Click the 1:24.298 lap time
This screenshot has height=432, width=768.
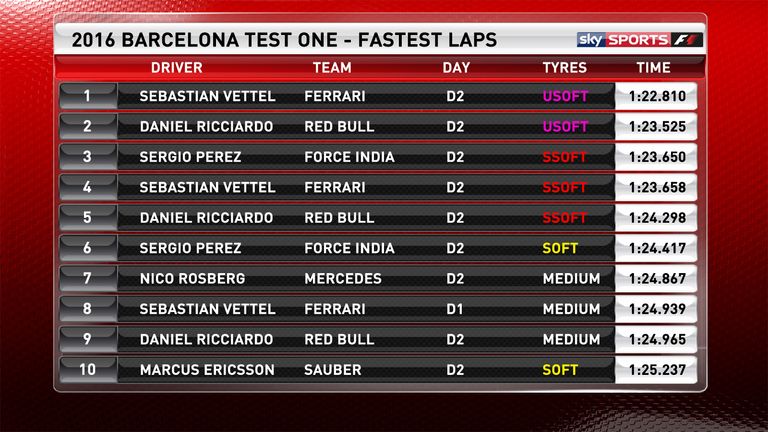coord(657,217)
